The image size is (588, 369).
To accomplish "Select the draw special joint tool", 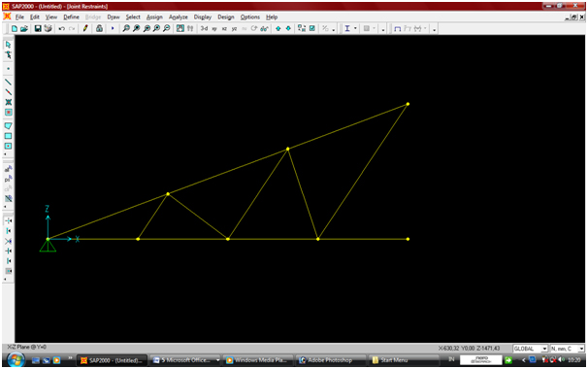I will (8, 69).
